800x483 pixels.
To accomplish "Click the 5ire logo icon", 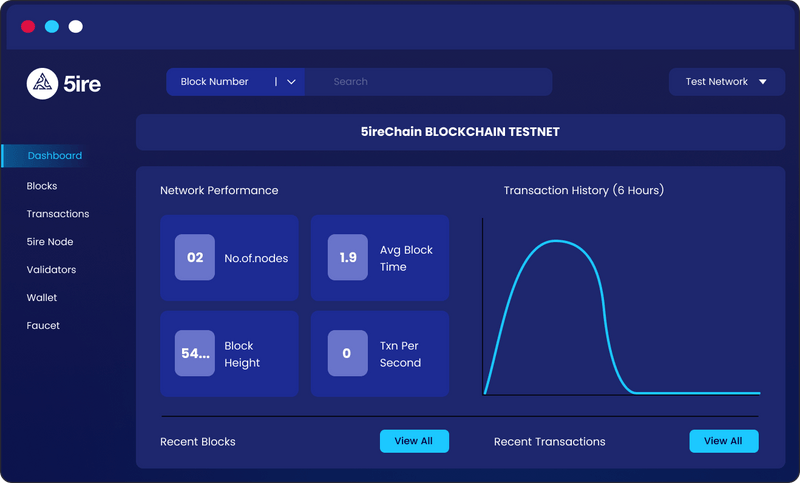I will (42, 84).
